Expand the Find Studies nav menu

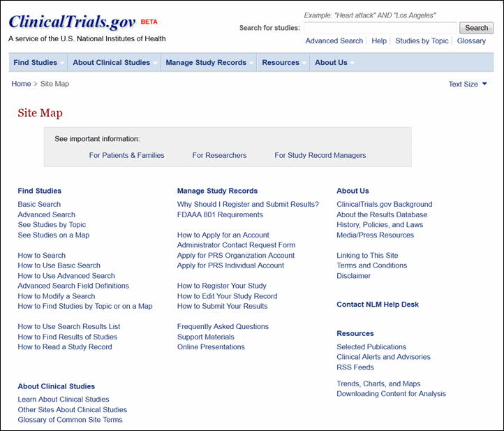pos(38,62)
